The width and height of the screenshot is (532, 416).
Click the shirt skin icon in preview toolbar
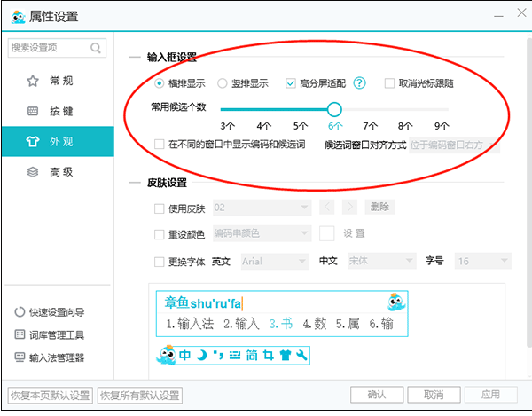tap(285, 356)
